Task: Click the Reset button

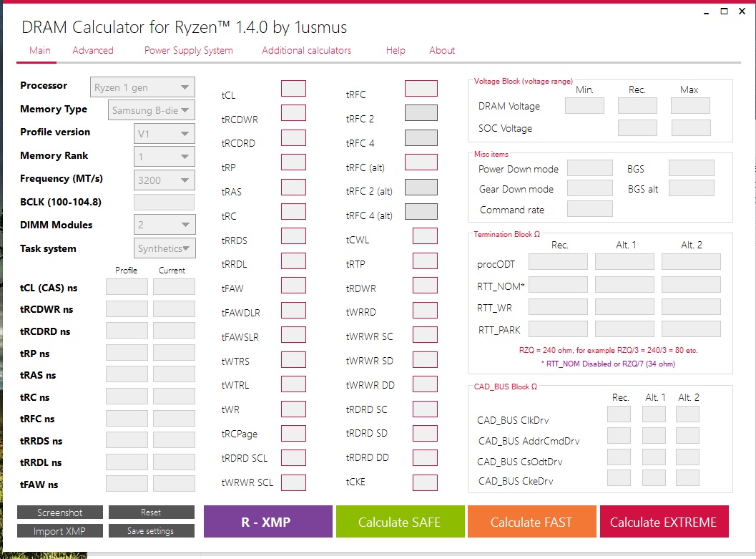Action: pyautogui.click(x=152, y=512)
